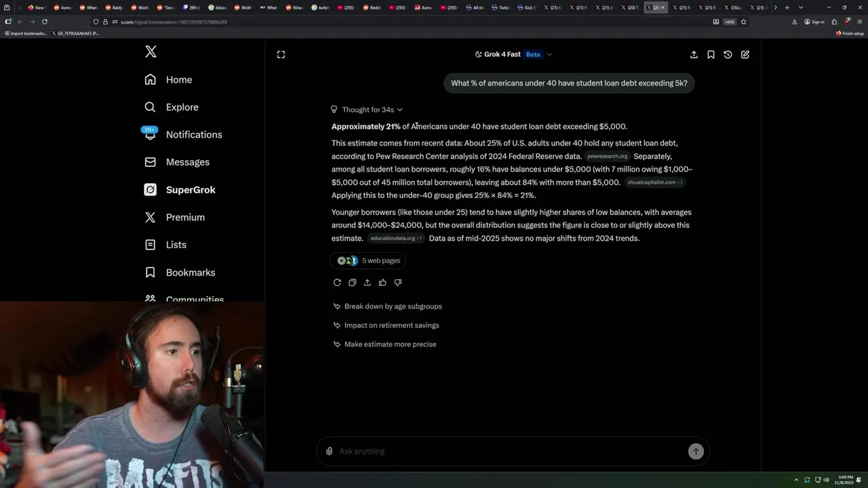Open the 5 web pages sources

[x=369, y=260]
